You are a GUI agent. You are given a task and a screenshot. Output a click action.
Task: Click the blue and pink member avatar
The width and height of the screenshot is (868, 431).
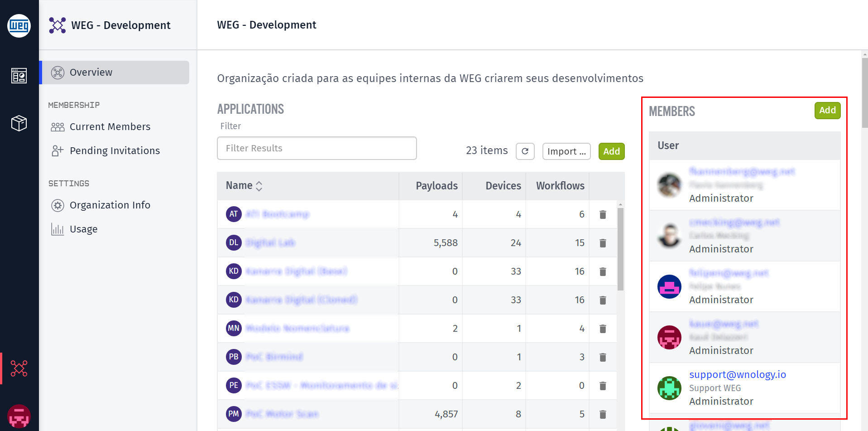pyautogui.click(x=669, y=286)
